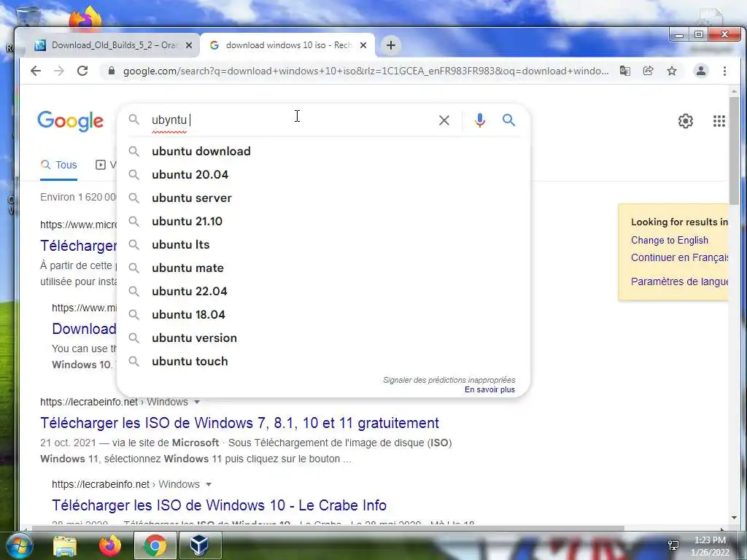Open File Explorer from the taskbar
Image resolution: width=747 pixels, height=560 pixels.
pos(64,545)
